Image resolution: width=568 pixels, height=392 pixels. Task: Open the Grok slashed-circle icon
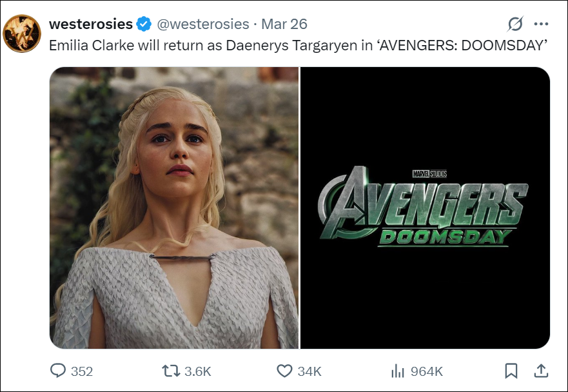pos(515,24)
